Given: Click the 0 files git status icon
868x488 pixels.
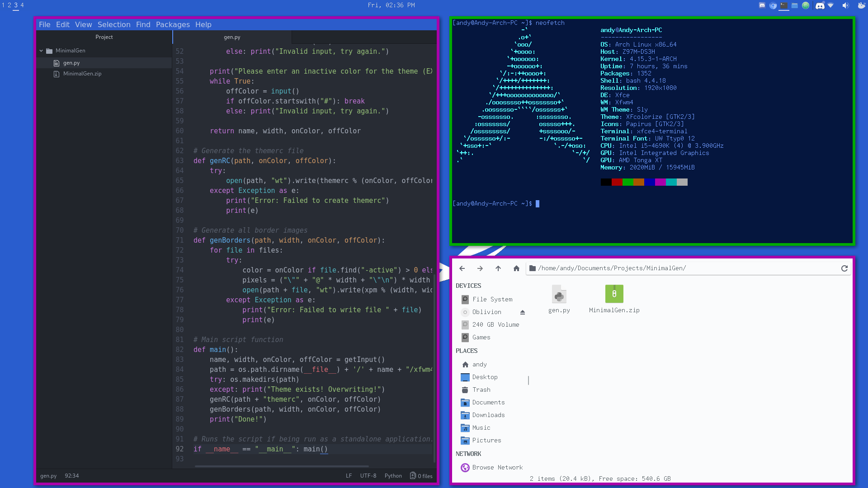Looking at the screenshot, I should (413, 475).
